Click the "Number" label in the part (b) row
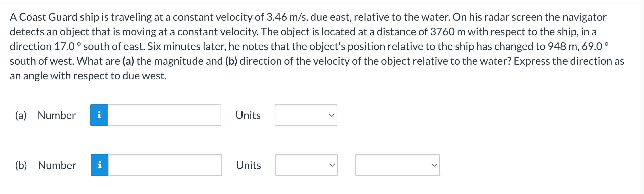The height and width of the screenshot is (194, 644). pos(57,165)
